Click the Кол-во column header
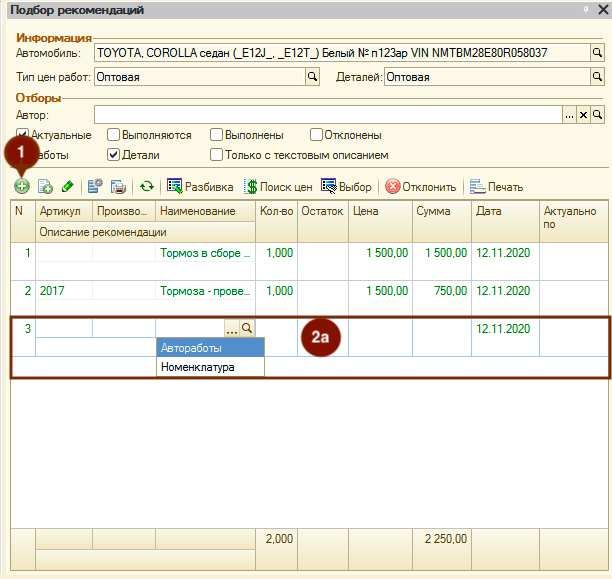This screenshot has width=612, height=579. (276, 221)
